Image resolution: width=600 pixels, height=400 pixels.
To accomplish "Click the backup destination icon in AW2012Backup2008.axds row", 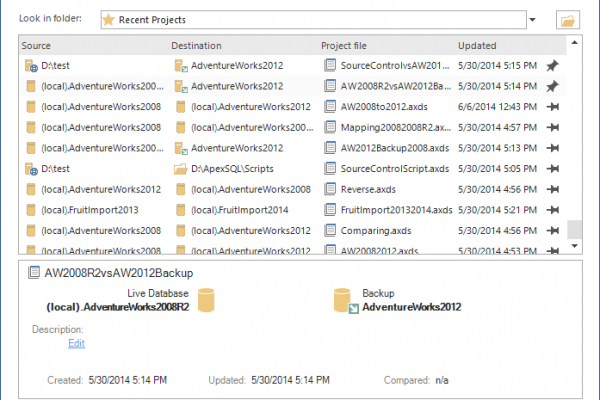I will (x=181, y=148).
